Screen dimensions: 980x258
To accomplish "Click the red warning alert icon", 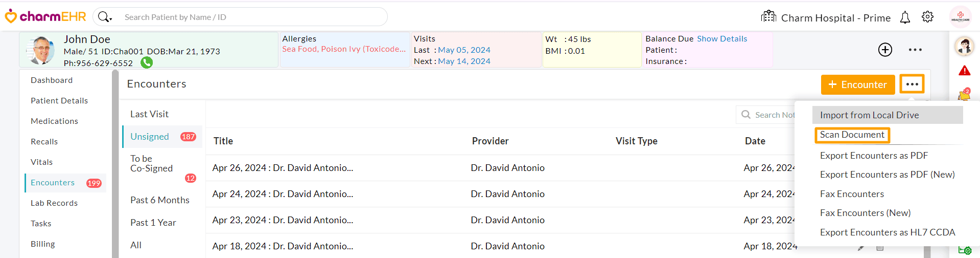I will [x=964, y=71].
